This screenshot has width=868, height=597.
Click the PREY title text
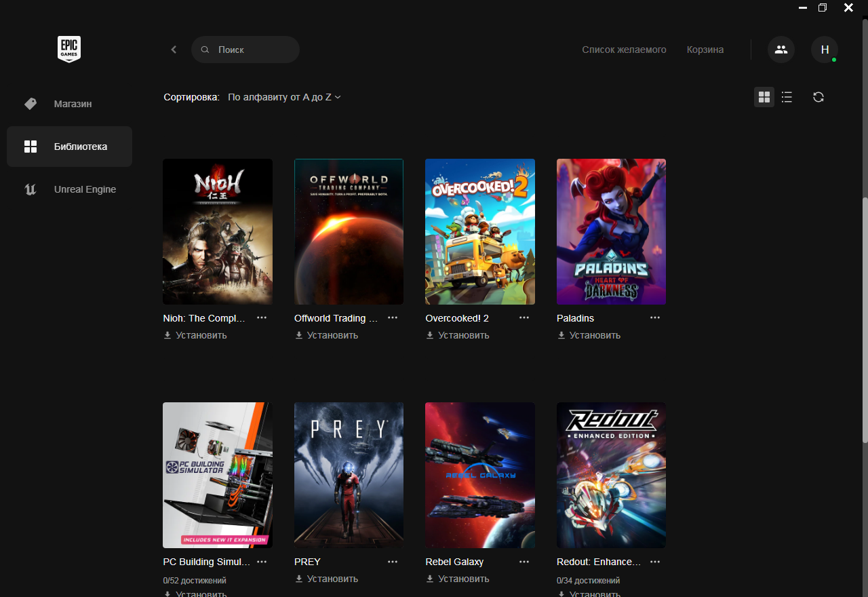pos(307,562)
